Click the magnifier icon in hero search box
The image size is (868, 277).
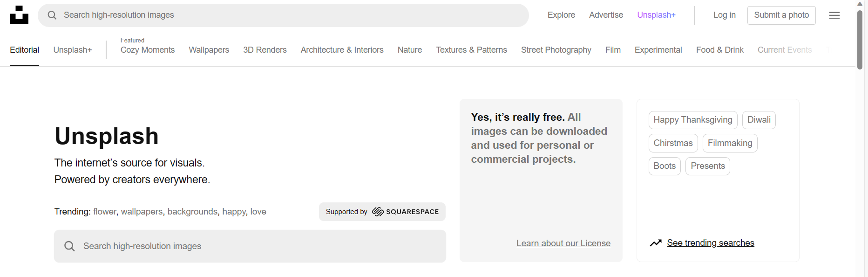69,246
